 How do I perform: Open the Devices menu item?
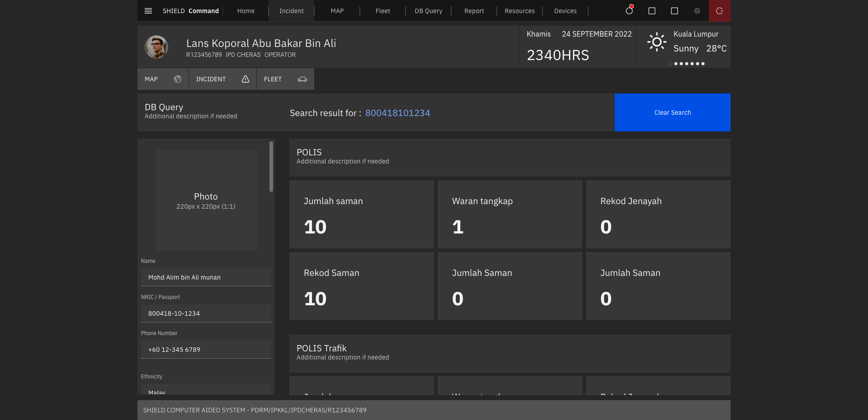click(x=566, y=11)
